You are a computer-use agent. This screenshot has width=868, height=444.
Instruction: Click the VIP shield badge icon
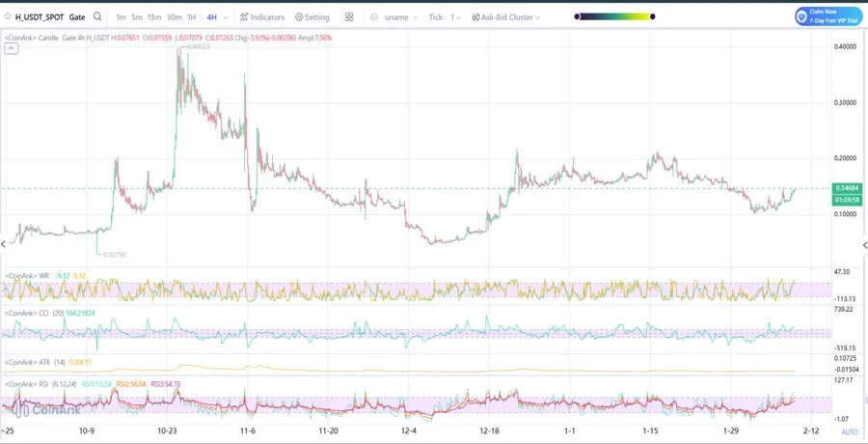pyautogui.click(x=802, y=16)
